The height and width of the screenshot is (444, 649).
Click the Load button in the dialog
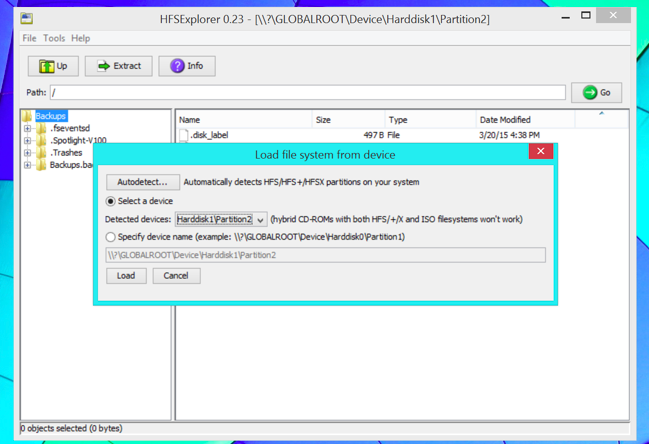pyautogui.click(x=126, y=276)
